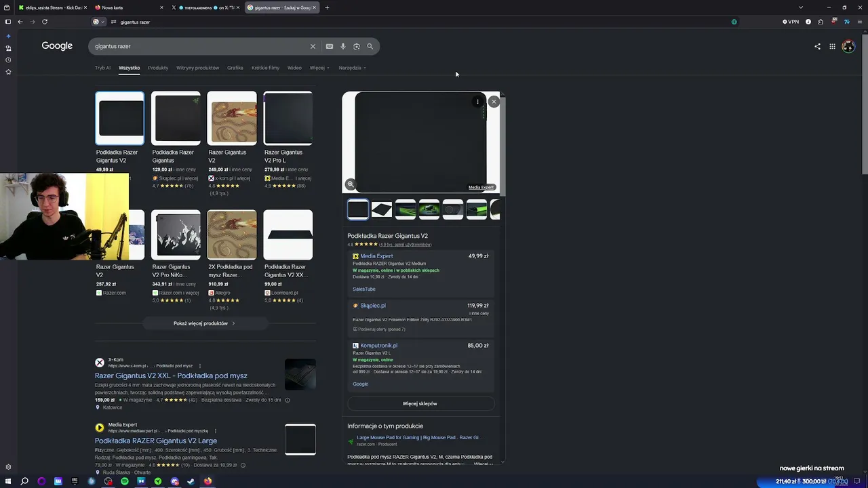Image resolution: width=868 pixels, height=488 pixels.
Task: Select the Witryny produktów tab
Action: 197,68
